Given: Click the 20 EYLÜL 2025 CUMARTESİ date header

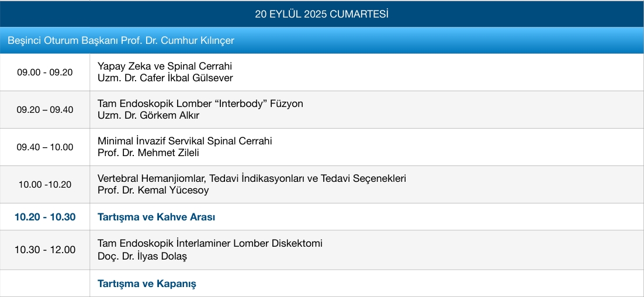Looking at the screenshot, I should [x=321, y=13].
